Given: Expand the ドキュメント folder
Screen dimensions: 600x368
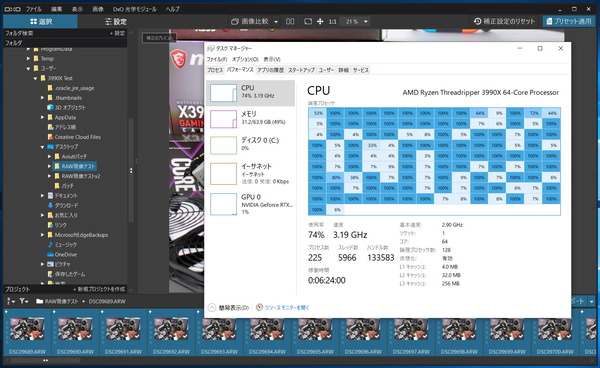Looking at the screenshot, I should (42, 195).
